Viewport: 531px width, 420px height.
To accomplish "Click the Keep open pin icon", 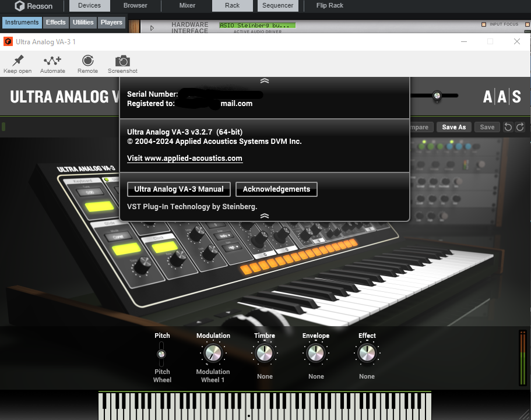I will click(17, 61).
